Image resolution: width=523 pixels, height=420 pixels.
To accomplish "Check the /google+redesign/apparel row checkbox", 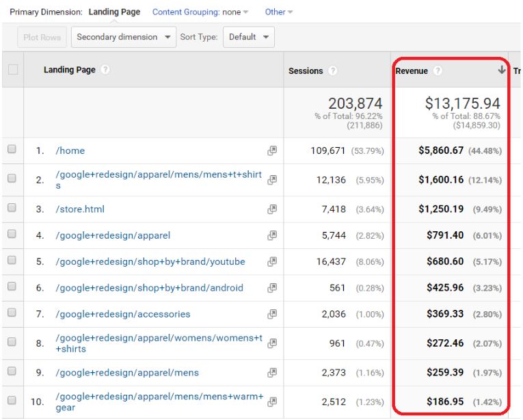I will tap(12, 234).
